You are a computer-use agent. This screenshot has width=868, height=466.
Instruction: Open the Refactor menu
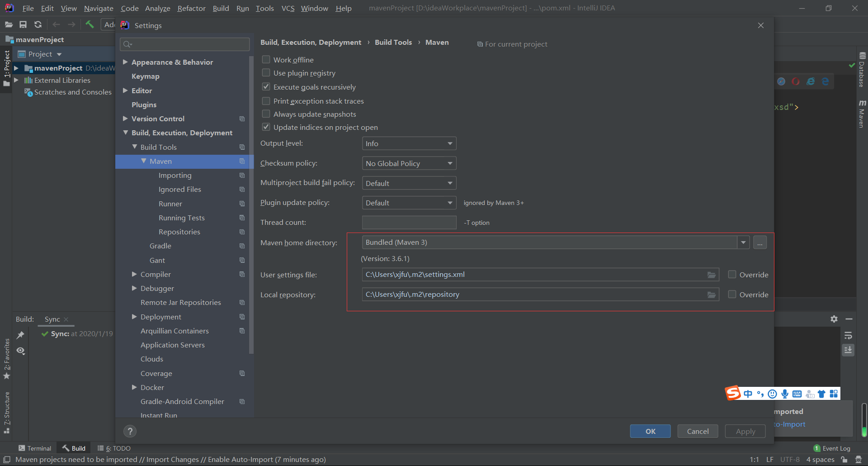click(191, 8)
